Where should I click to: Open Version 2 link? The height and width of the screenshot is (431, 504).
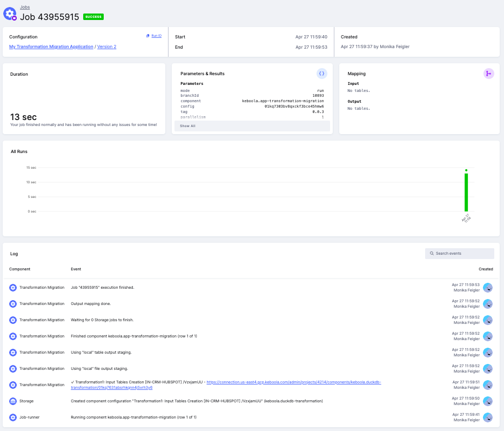[x=107, y=47]
